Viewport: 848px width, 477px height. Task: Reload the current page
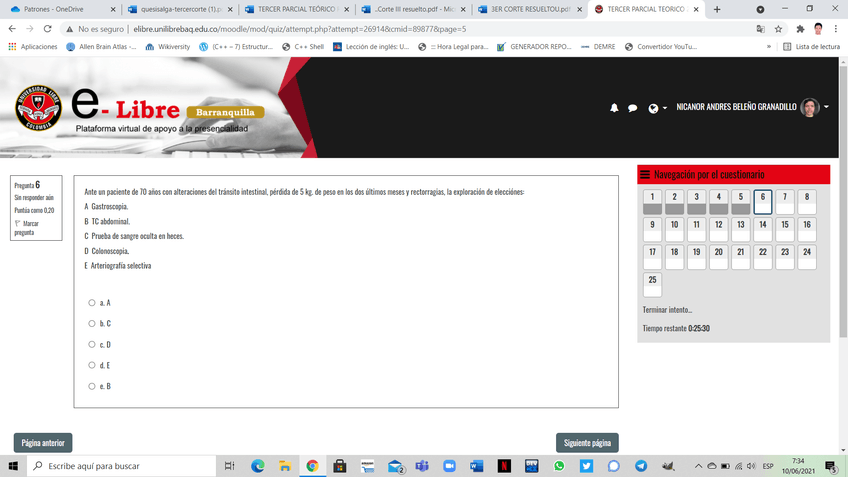[48, 29]
